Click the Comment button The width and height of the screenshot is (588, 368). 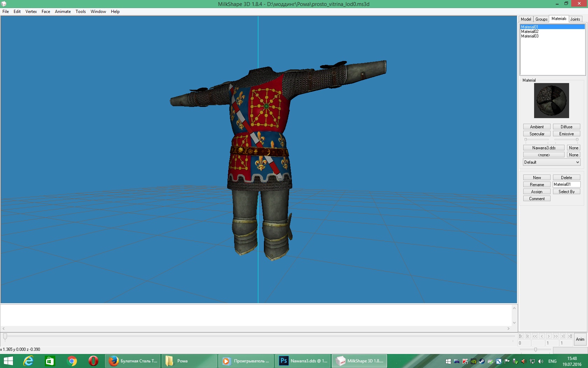[x=537, y=199]
